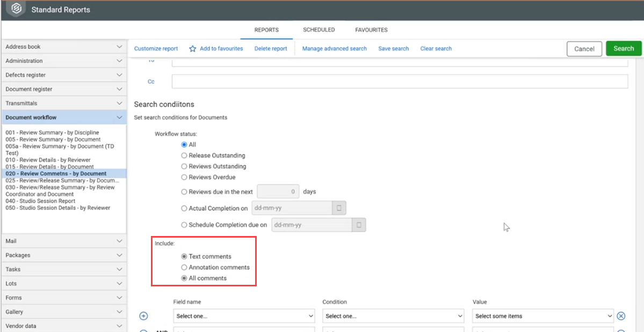
Task: Select Annotation comments include option
Action: (184, 267)
